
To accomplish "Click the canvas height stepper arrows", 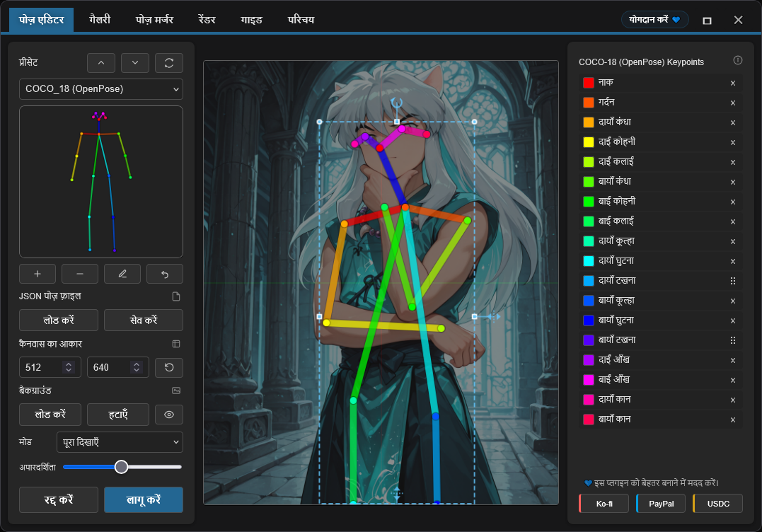I will pyautogui.click(x=137, y=367).
